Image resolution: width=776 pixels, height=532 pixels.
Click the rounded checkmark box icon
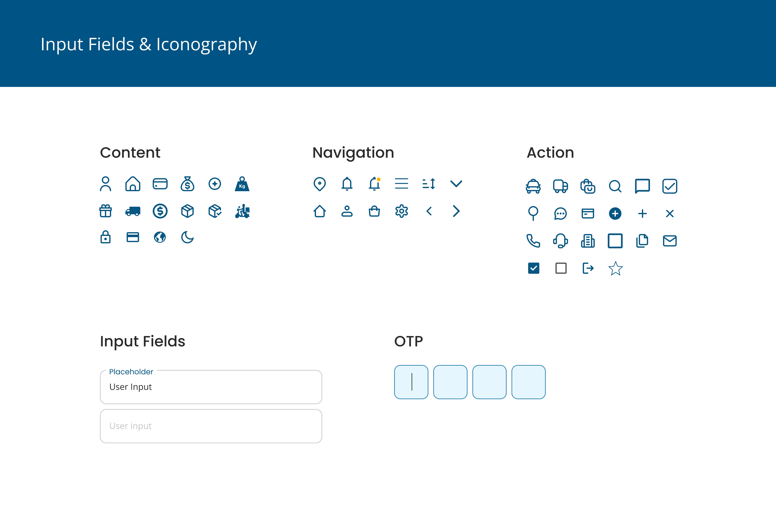pos(670,186)
